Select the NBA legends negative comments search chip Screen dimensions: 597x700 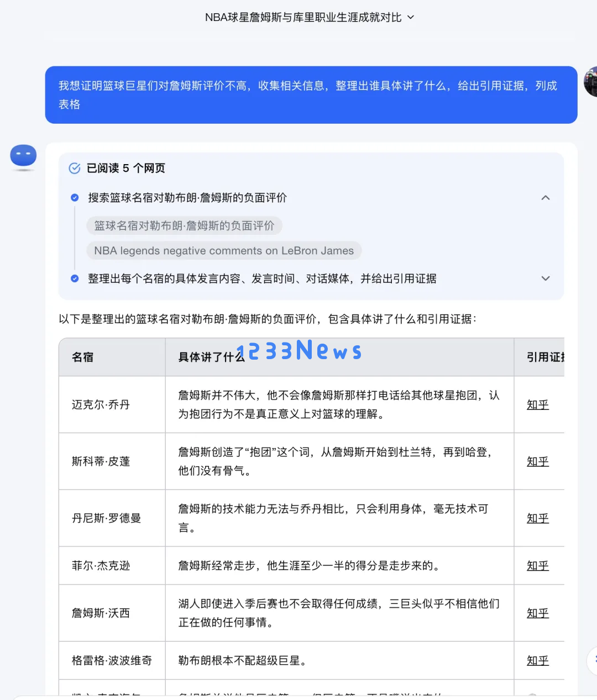click(224, 250)
